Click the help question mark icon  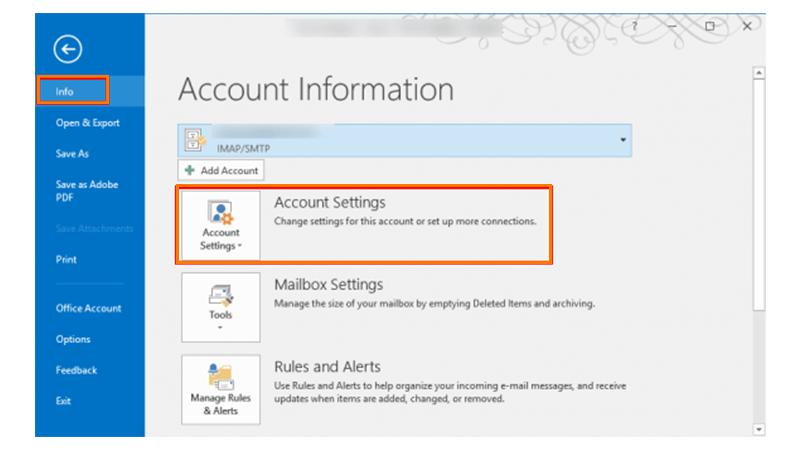click(634, 26)
